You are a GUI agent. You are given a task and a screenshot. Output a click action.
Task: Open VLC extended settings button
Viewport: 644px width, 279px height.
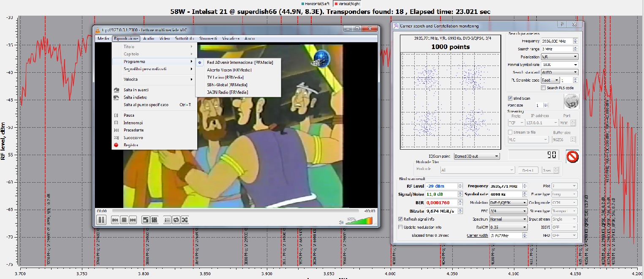click(x=154, y=220)
